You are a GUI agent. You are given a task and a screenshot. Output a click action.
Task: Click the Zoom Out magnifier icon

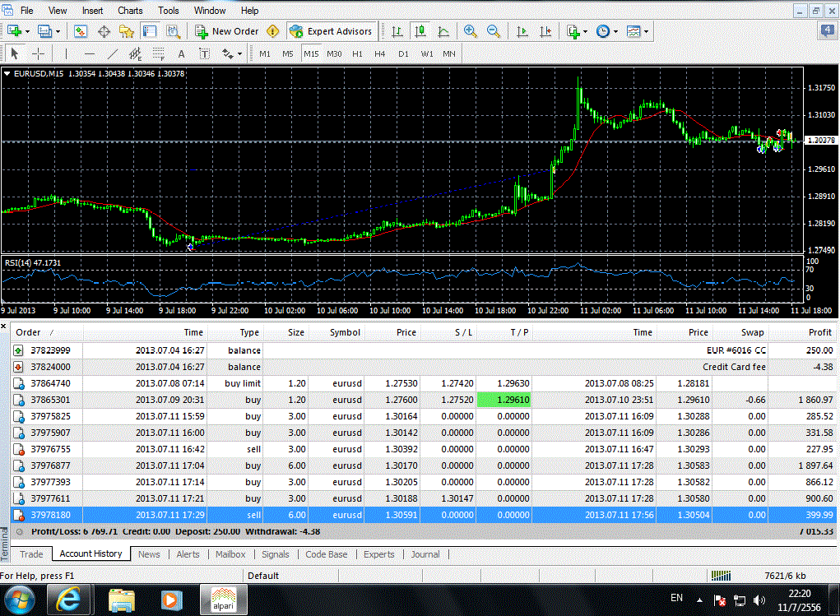coord(494,31)
